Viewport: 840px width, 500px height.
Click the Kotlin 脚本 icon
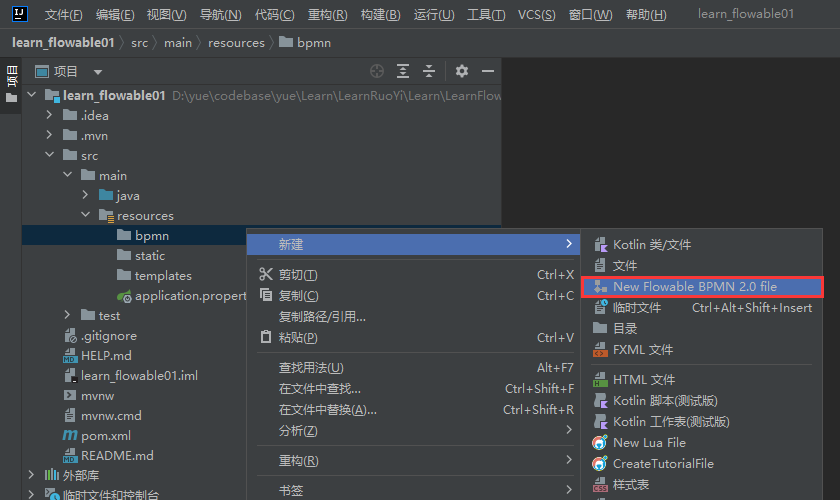coord(601,401)
